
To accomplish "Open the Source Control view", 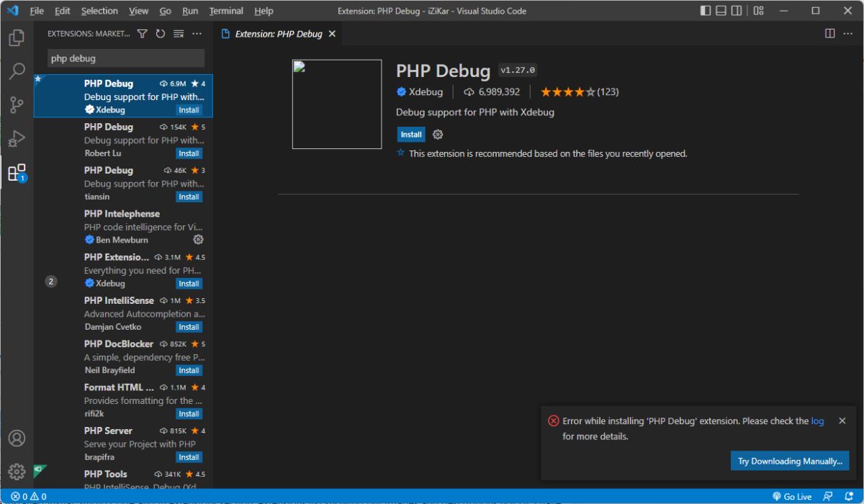I will (x=17, y=105).
